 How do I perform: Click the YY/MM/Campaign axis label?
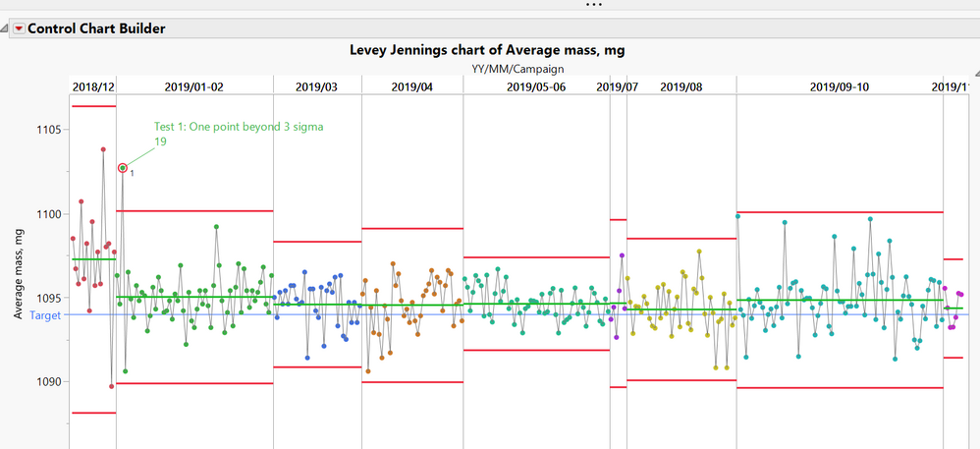(x=518, y=69)
